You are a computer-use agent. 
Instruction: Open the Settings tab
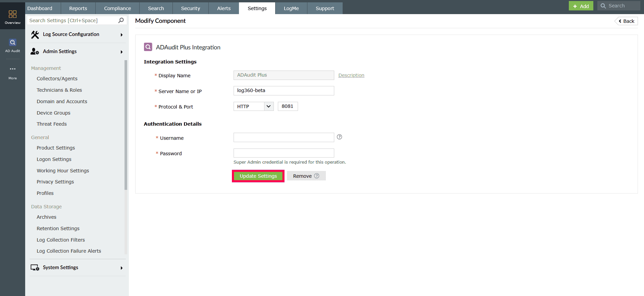[x=257, y=8]
